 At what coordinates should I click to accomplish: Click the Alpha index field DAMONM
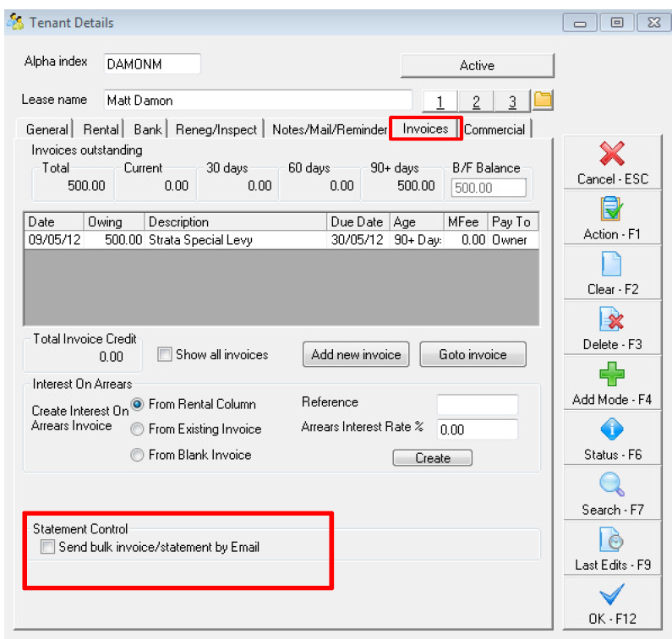click(x=152, y=64)
